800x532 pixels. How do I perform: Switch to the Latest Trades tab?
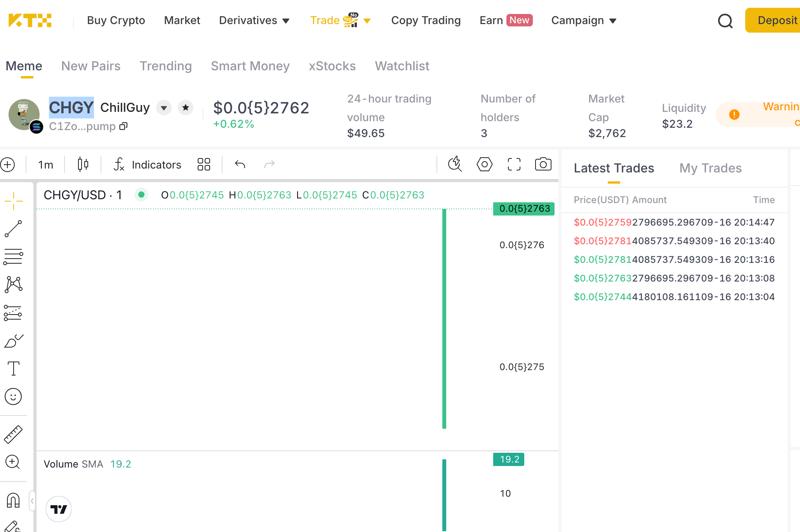[614, 168]
